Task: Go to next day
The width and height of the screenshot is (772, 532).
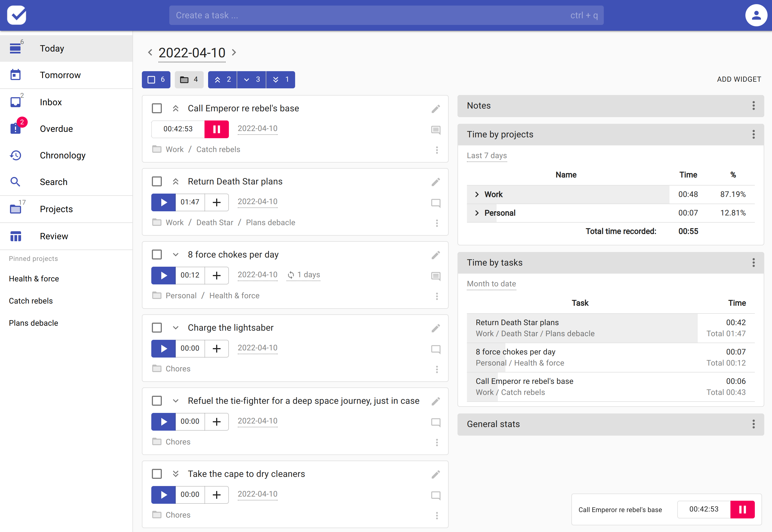Action: 234,52
